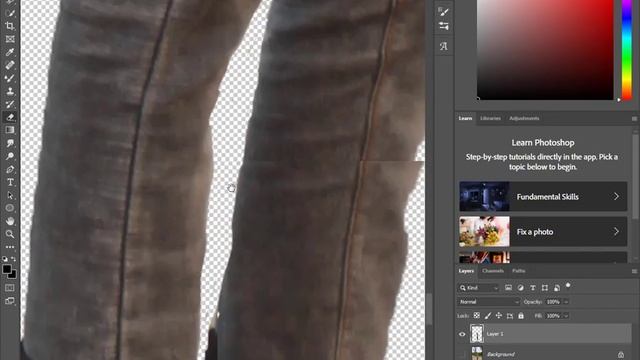Click the background color swatch
The height and width of the screenshot is (360, 640).
coord(13,276)
